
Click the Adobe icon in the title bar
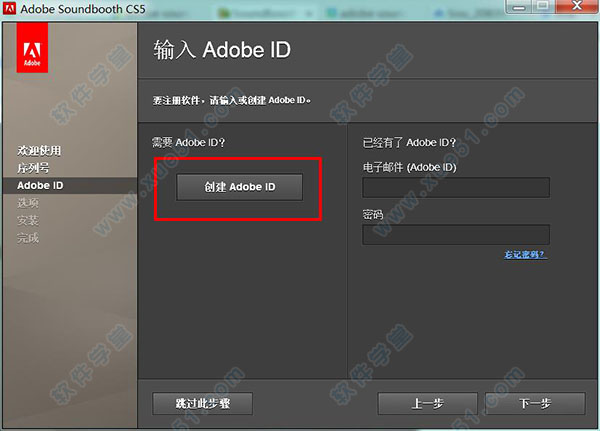[x=9, y=8]
